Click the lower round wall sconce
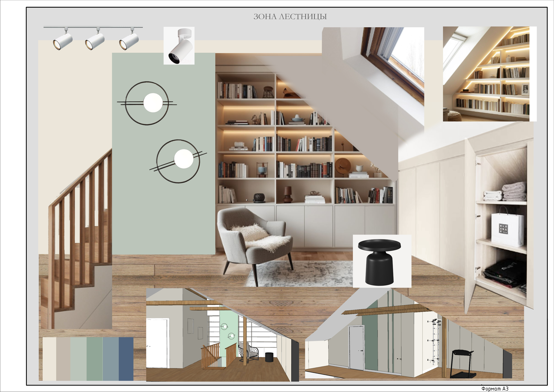554x392 pixels. tap(178, 161)
